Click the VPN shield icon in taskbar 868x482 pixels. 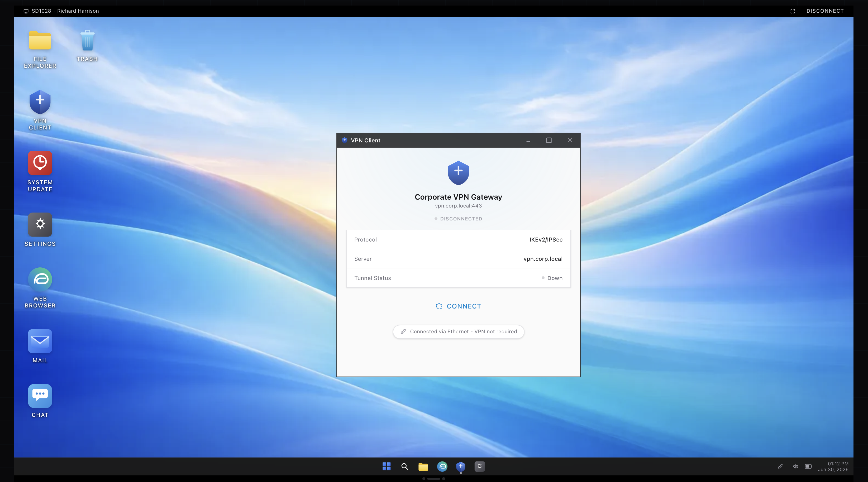click(461, 466)
